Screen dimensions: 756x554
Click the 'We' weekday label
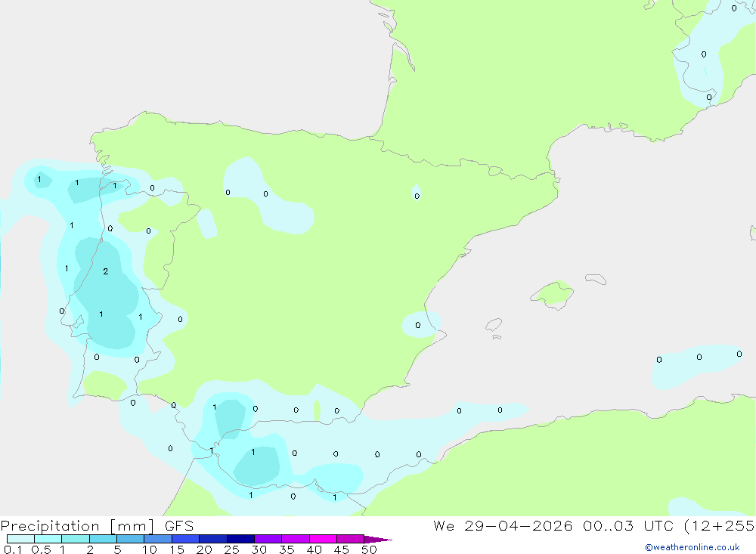[444, 525]
